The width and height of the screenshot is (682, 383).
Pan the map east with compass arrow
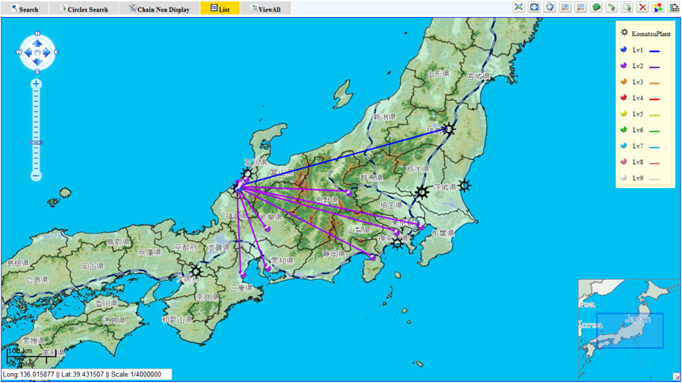tap(47, 53)
